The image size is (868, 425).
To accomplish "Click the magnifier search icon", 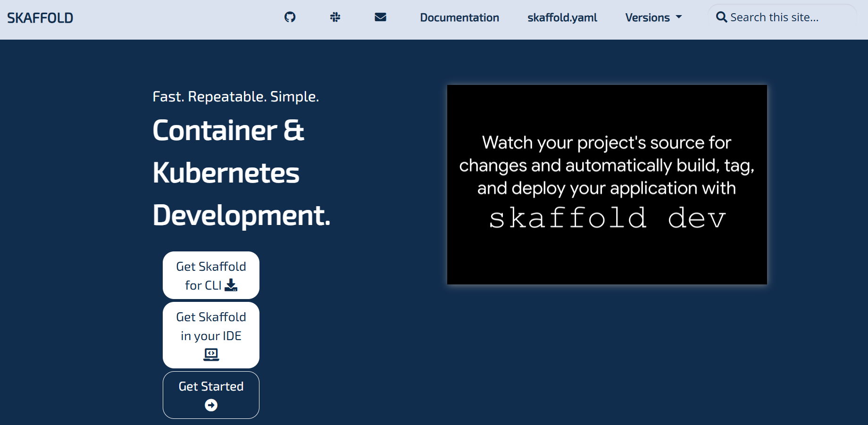I will coord(721,17).
